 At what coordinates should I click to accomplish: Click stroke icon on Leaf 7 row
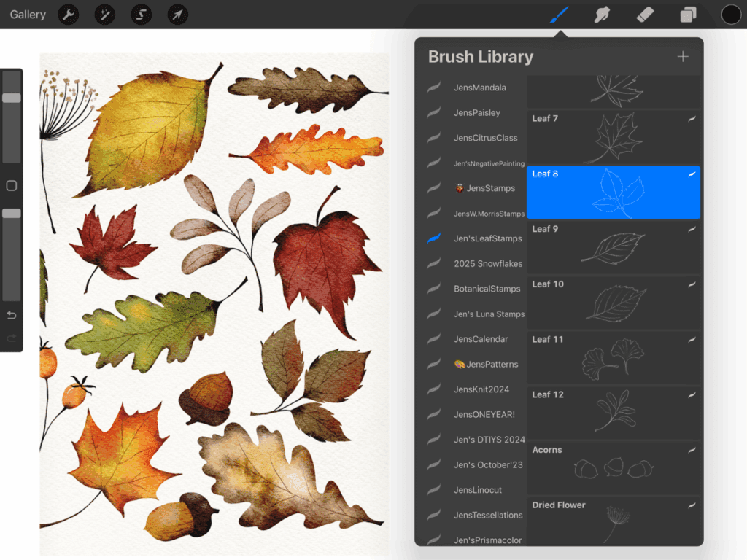click(692, 119)
